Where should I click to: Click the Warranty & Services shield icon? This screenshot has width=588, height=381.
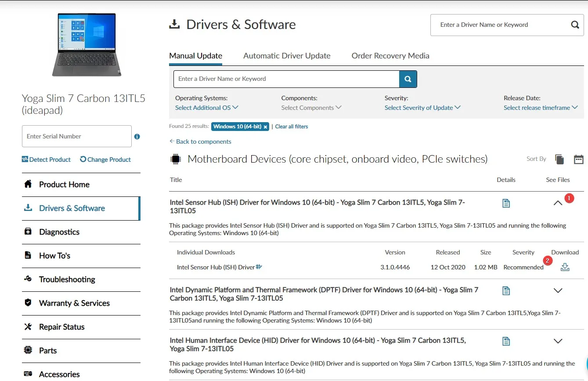point(28,303)
